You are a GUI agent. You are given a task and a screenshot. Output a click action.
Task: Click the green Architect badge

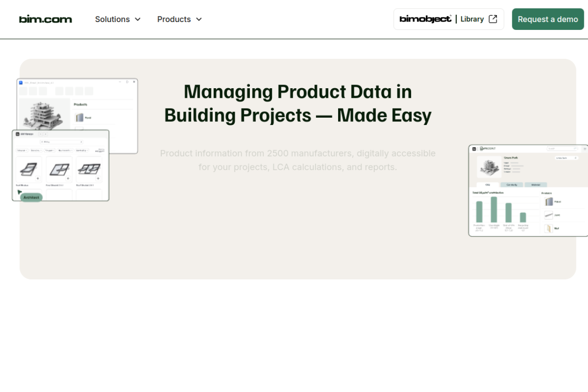click(x=31, y=198)
